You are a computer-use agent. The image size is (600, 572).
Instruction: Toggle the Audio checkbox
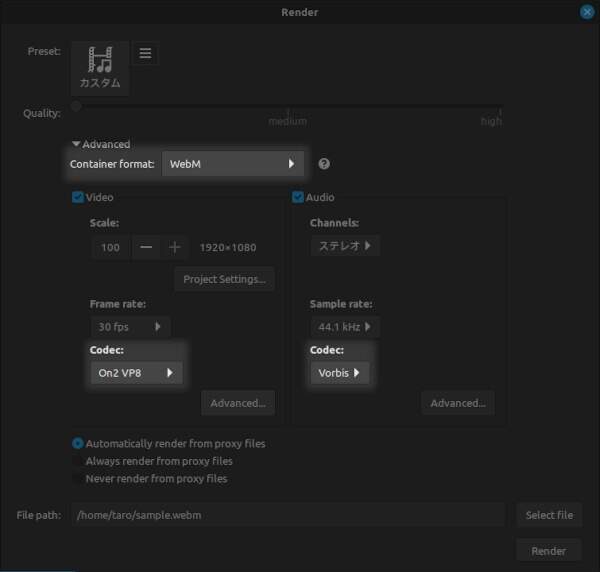(298, 197)
